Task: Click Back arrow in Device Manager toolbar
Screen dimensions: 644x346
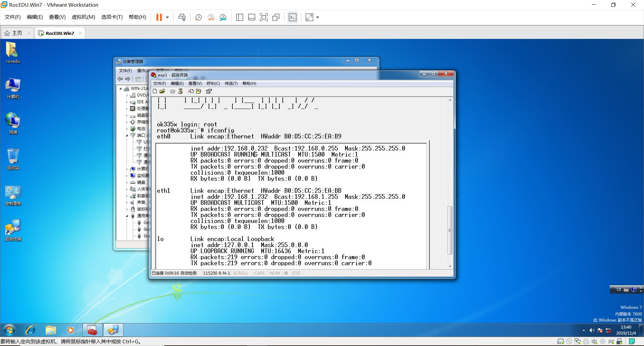Action: (120, 79)
